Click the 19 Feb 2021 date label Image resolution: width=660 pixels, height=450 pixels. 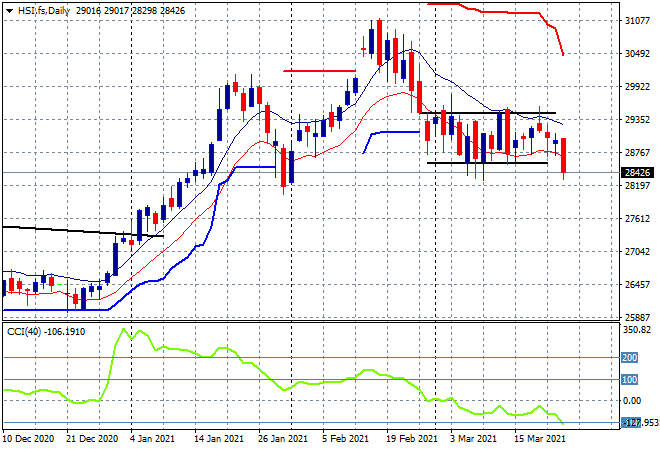412,439
